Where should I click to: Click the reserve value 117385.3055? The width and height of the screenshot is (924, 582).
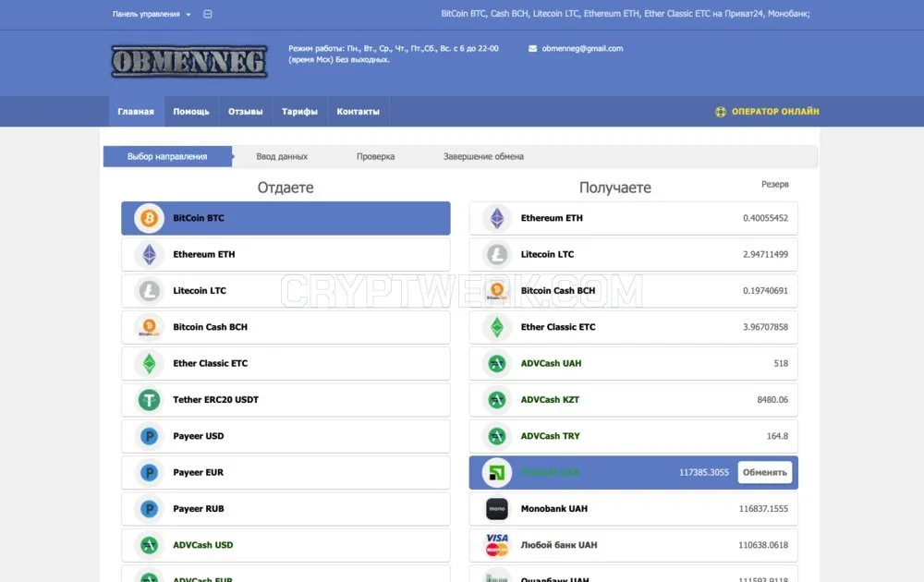[703, 472]
